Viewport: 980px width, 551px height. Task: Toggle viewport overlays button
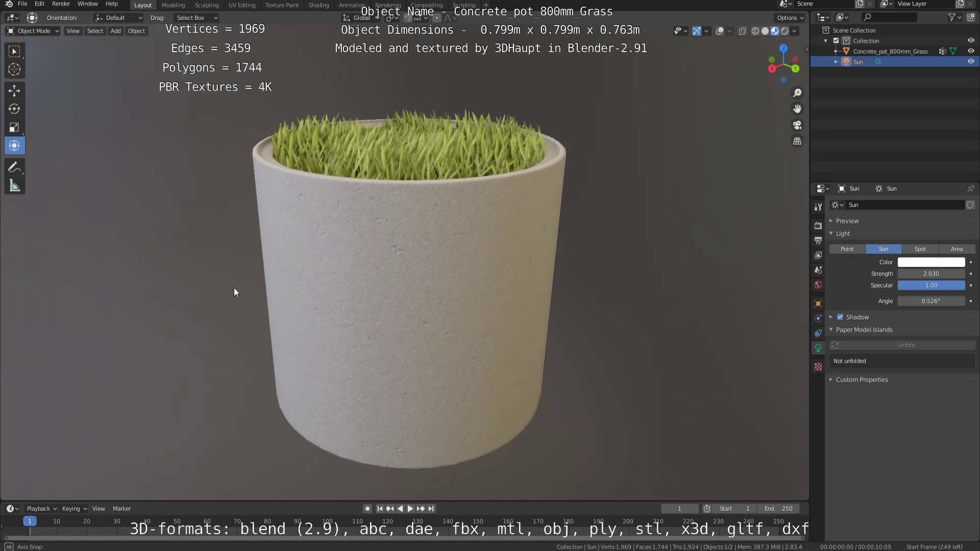(720, 31)
